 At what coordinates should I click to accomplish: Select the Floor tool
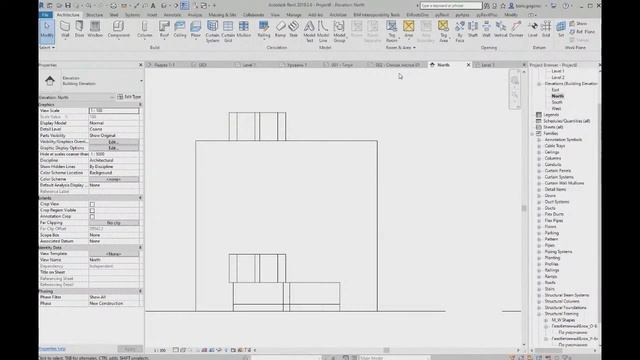click(x=196, y=30)
